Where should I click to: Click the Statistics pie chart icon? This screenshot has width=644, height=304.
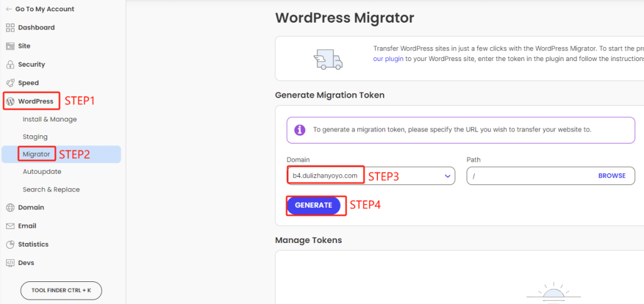pos(10,244)
